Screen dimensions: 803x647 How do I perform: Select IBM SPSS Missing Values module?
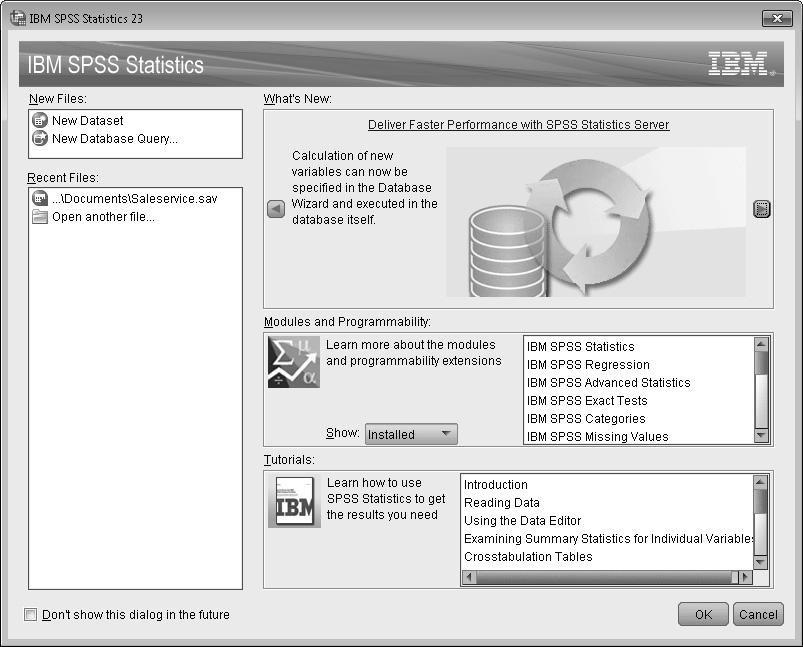coord(598,436)
